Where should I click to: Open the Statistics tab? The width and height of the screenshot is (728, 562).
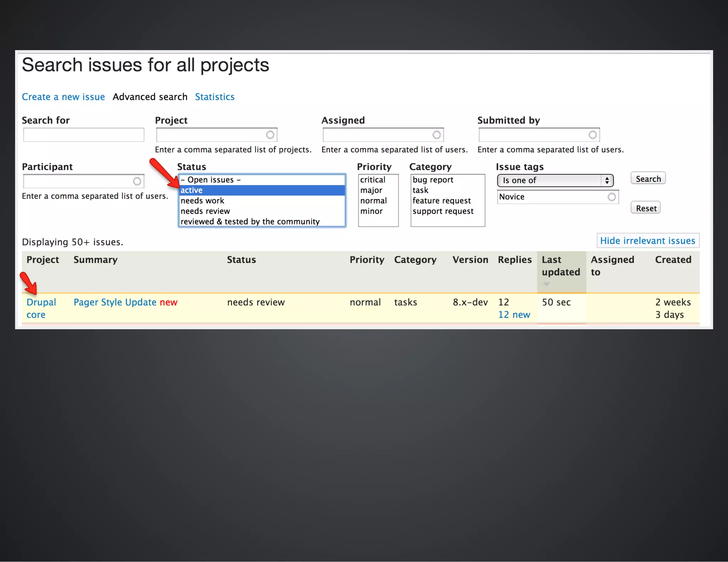point(215,97)
